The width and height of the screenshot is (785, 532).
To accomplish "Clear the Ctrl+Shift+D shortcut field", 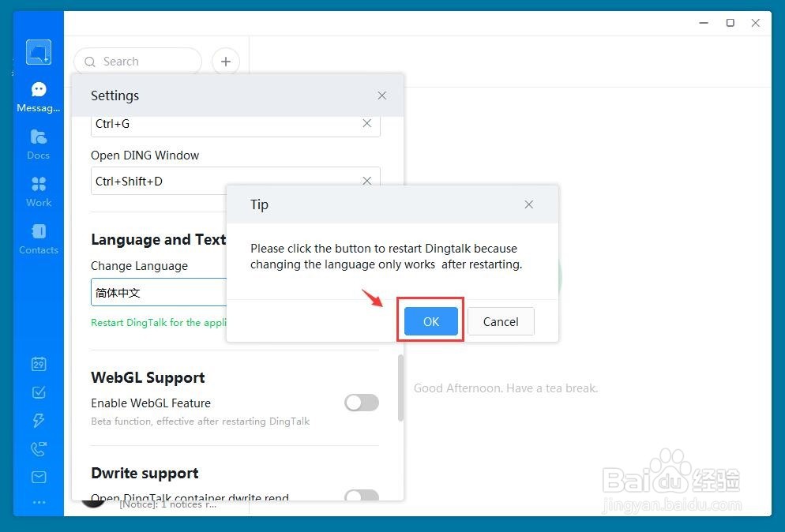I will pos(367,181).
